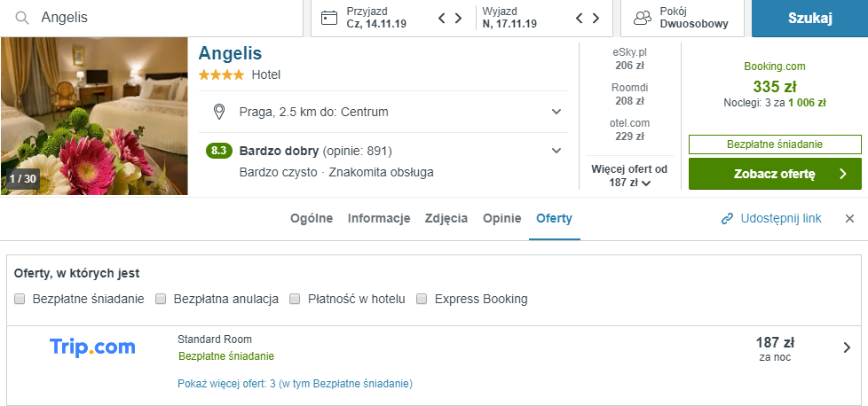This screenshot has height=406, width=868.
Task: Click the guests room-type icon
Action: [643, 18]
